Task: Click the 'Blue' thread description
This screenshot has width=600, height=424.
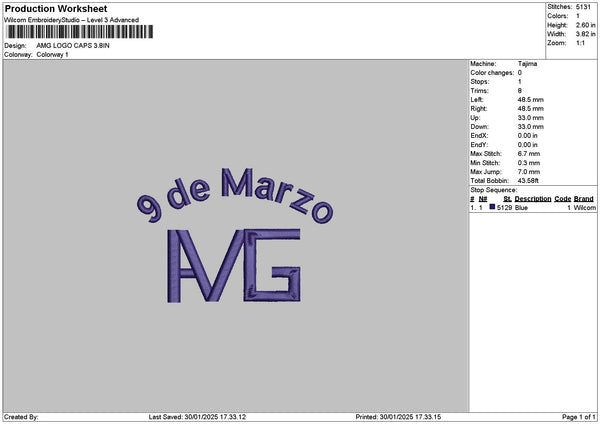Action: point(521,207)
